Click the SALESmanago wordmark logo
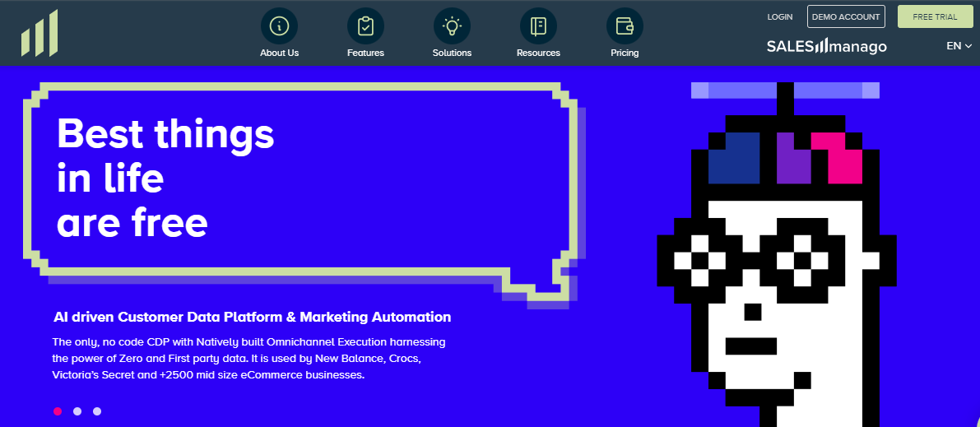The height and width of the screenshot is (427, 980). [x=827, y=46]
